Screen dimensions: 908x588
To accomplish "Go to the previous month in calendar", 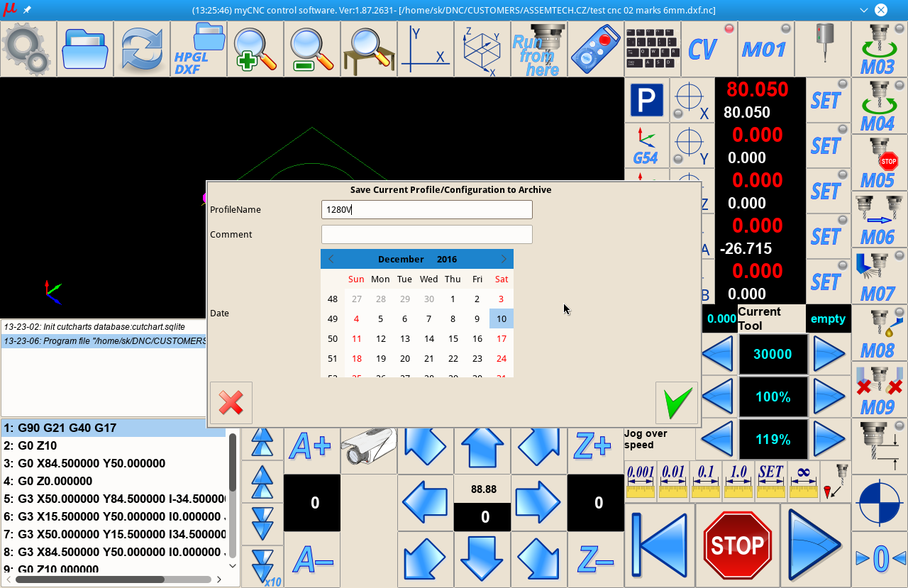I will (x=331, y=259).
